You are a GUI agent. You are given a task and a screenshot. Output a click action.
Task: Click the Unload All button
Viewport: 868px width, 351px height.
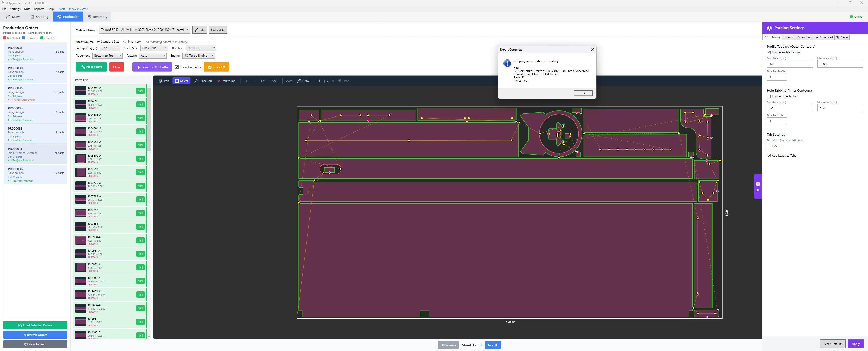pyautogui.click(x=218, y=30)
